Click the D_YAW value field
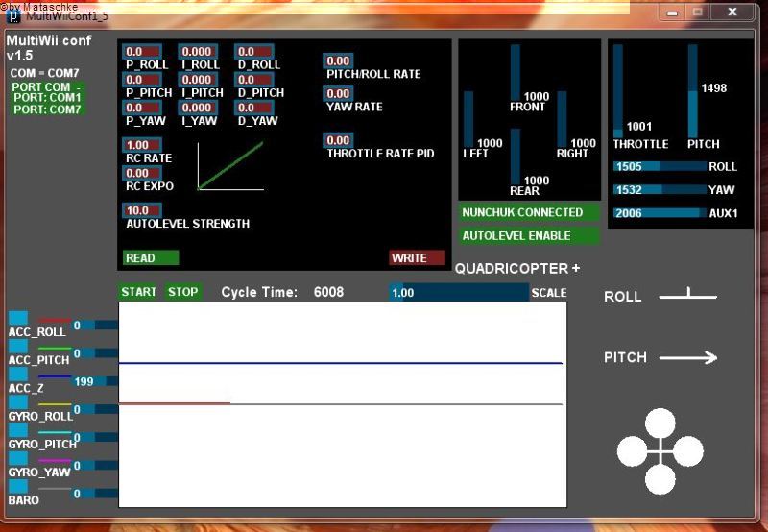This screenshot has height=532, width=768. [253, 108]
